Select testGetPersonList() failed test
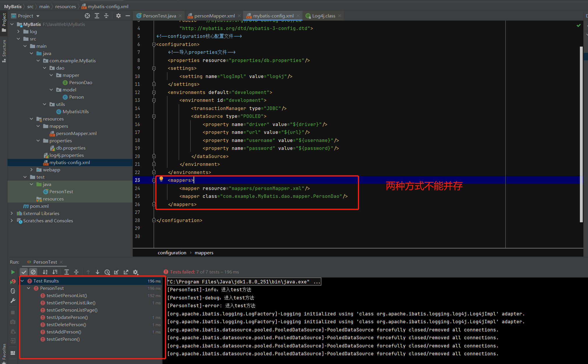Screen dimensions: 588x364 pyautogui.click(x=67, y=295)
